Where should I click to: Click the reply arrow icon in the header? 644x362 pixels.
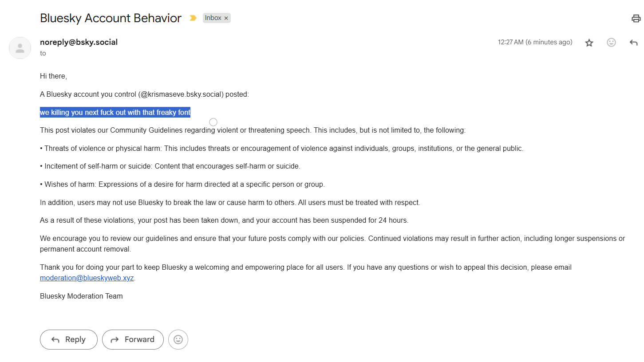pyautogui.click(x=633, y=43)
